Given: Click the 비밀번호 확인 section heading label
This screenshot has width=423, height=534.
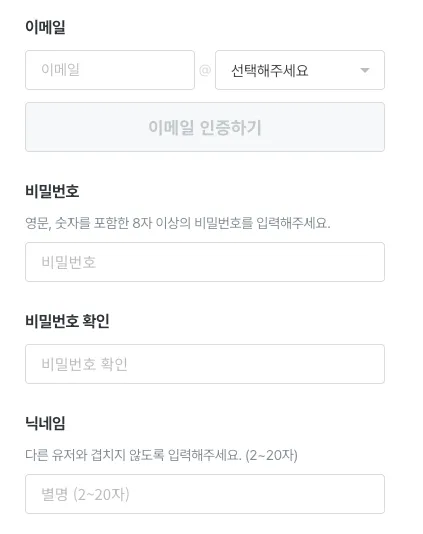Looking at the screenshot, I should pos(67,321).
